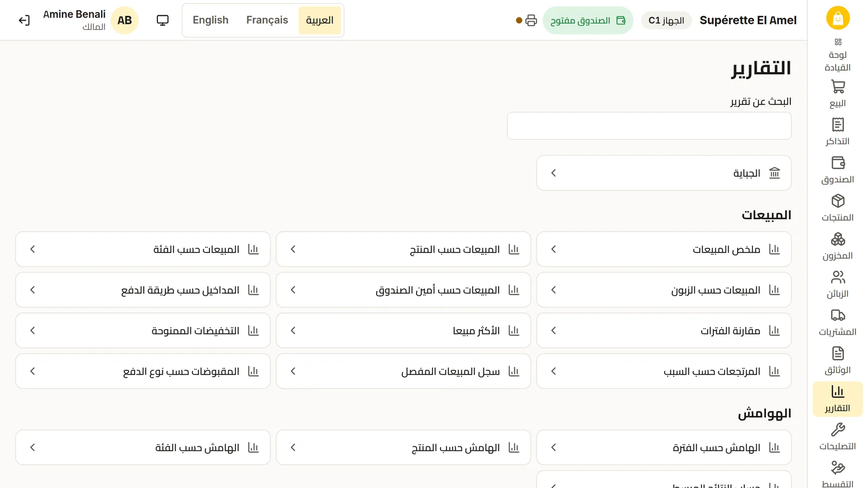
Task: Click the التقارير page title
Action: 761,69
